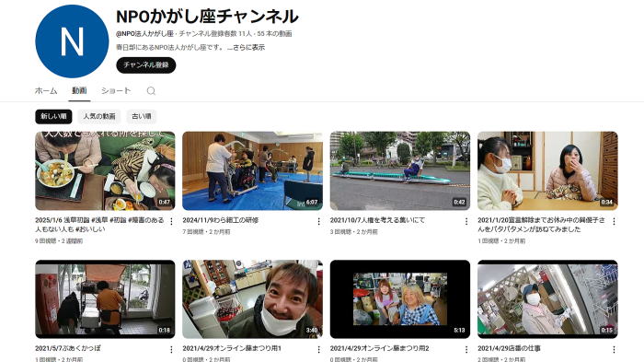Open the channel search magnifier icon
Image resolution: width=644 pixels, height=362 pixels.
pyautogui.click(x=151, y=91)
